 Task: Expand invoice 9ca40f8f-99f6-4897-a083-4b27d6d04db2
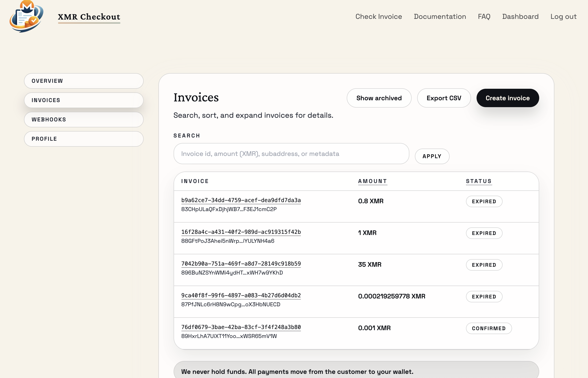click(241, 295)
